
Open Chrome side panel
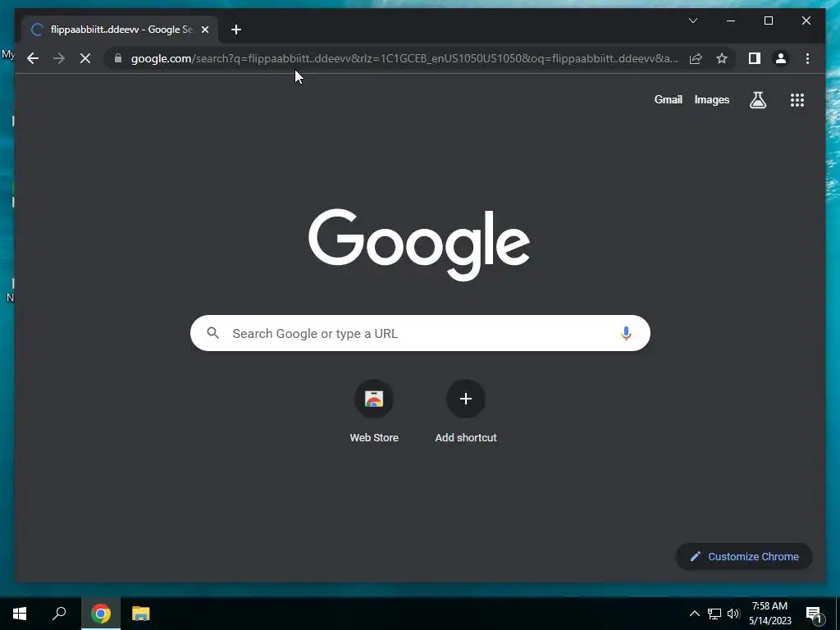tap(755, 58)
